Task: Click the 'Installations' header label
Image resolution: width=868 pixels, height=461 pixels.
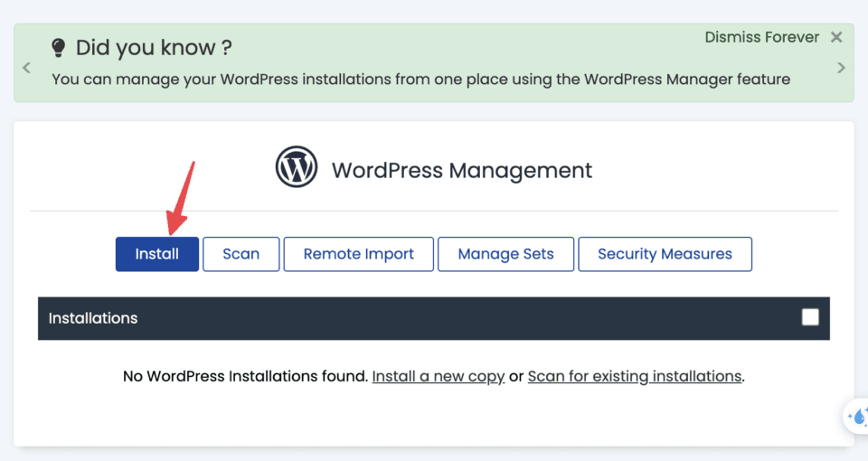Action: [x=93, y=318]
